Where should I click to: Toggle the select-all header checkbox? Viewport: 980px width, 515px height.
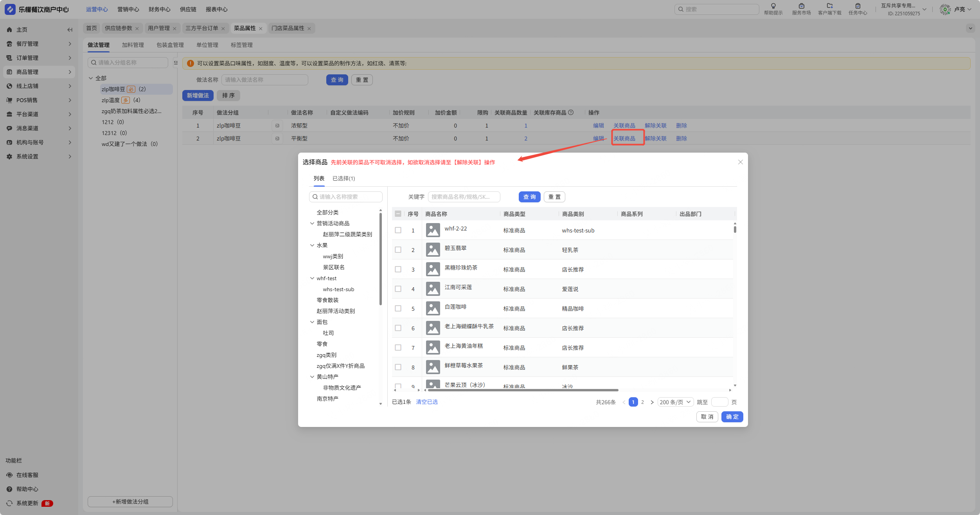(x=398, y=214)
